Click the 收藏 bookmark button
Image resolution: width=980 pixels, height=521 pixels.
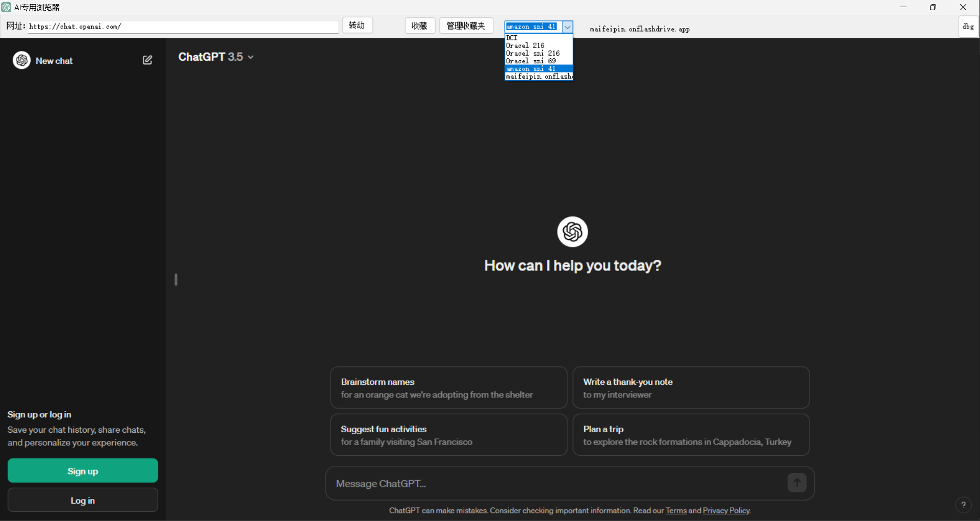(419, 26)
